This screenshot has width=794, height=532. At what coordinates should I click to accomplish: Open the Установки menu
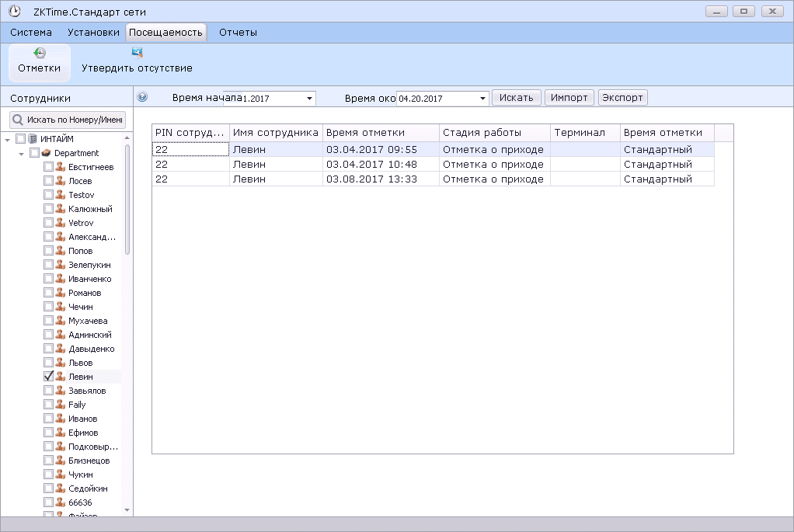pos(93,33)
